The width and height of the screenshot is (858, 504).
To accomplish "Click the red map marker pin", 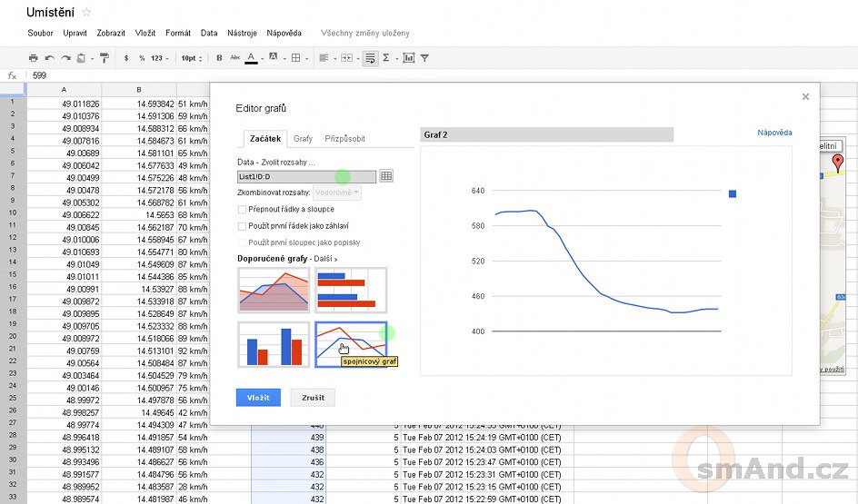I will point(838,163).
